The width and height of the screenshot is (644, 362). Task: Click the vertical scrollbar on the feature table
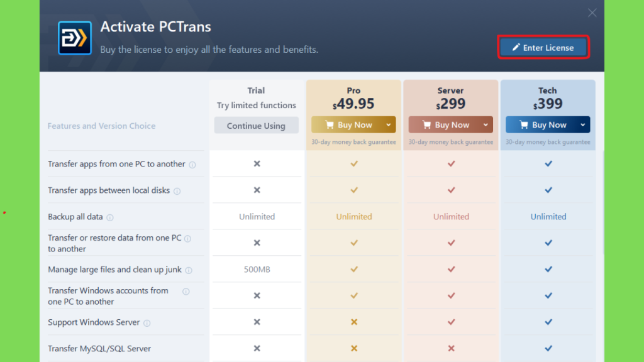coord(602,202)
